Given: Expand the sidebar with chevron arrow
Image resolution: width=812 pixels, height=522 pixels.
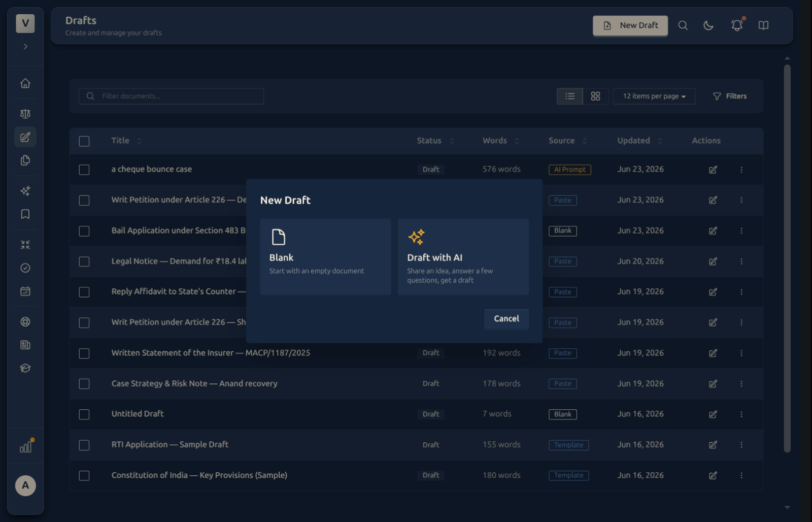Looking at the screenshot, I should (x=25, y=47).
